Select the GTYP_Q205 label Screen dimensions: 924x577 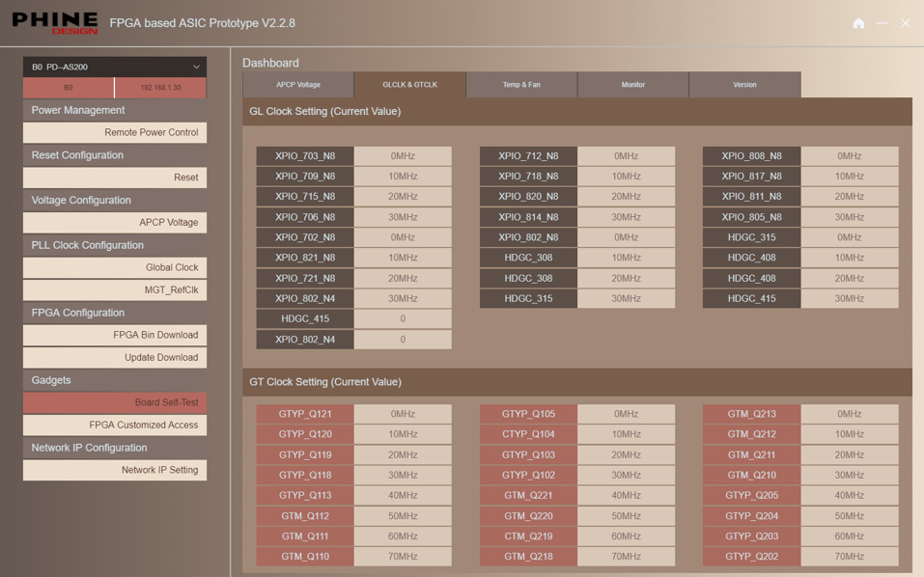(752, 496)
